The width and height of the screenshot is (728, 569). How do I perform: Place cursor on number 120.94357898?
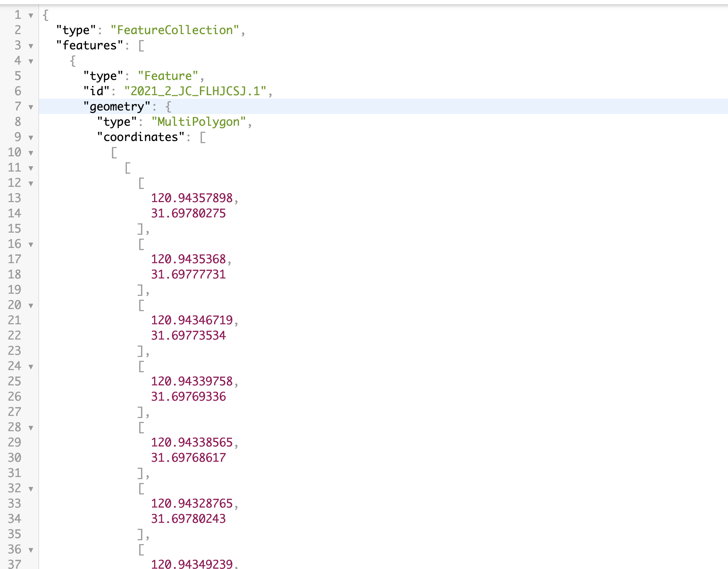pyautogui.click(x=192, y=198)
